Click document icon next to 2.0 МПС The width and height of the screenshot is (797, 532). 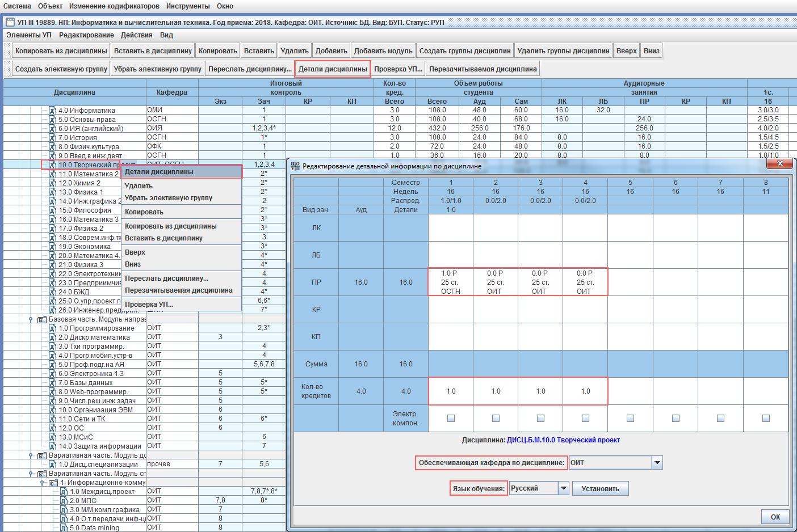click(64, 501)
